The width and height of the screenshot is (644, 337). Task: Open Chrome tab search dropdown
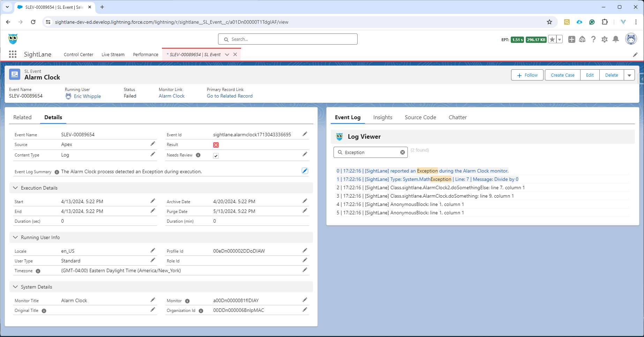pyautogui.click(x=7, y=7)
